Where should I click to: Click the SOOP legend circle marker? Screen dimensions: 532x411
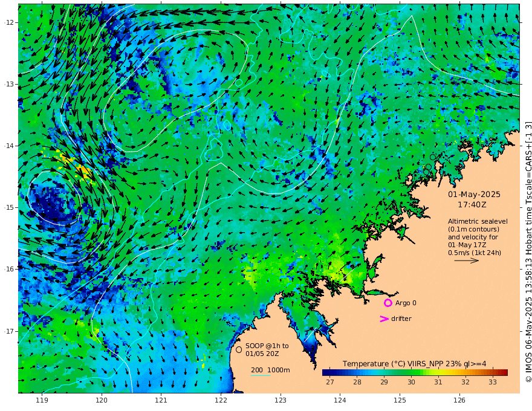(x=239, y=349)
